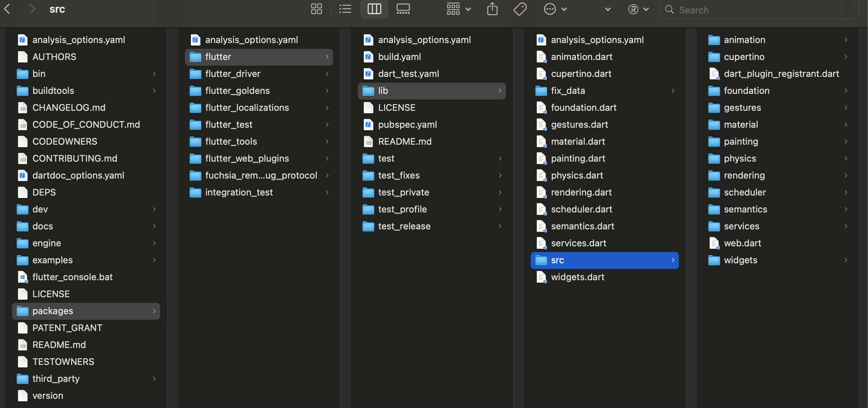Select rendering.dart file
This screenshot has height=408, width=868.
point(605,192)
